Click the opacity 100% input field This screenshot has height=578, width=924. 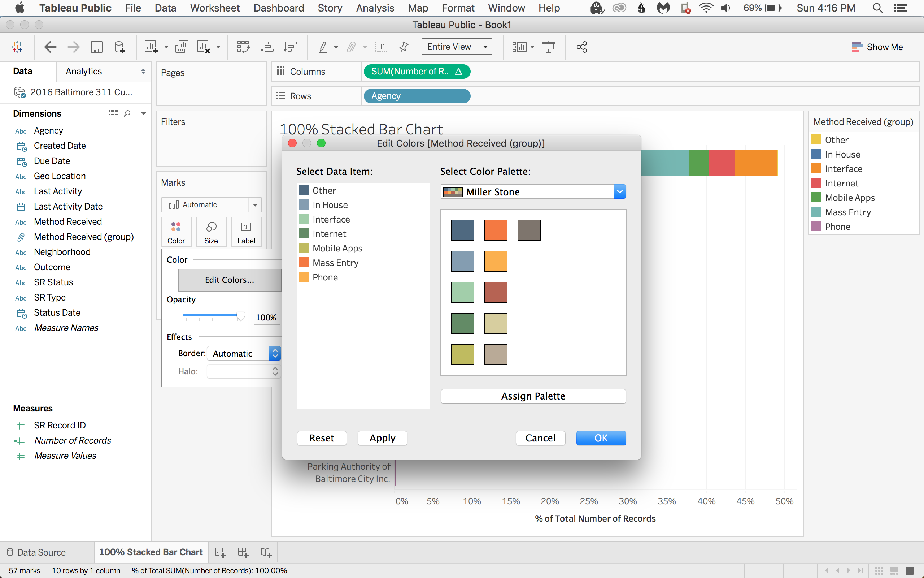point(266,317)
